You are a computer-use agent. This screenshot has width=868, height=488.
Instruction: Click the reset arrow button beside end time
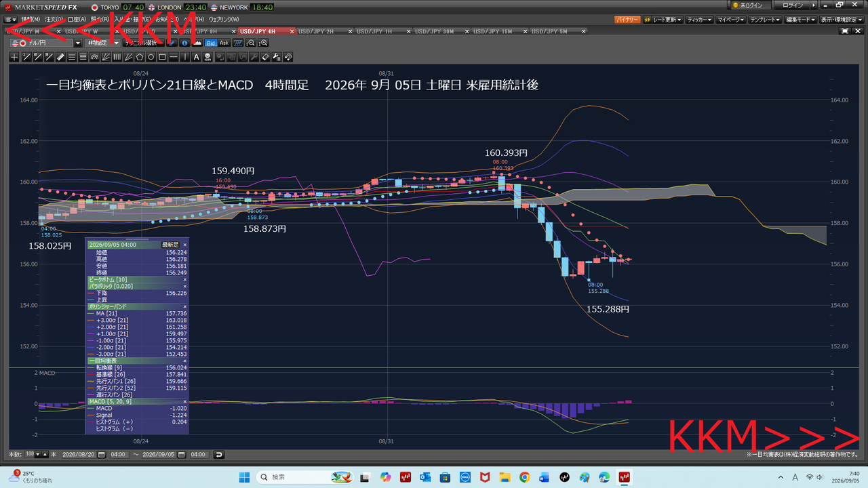coord(219,454)
